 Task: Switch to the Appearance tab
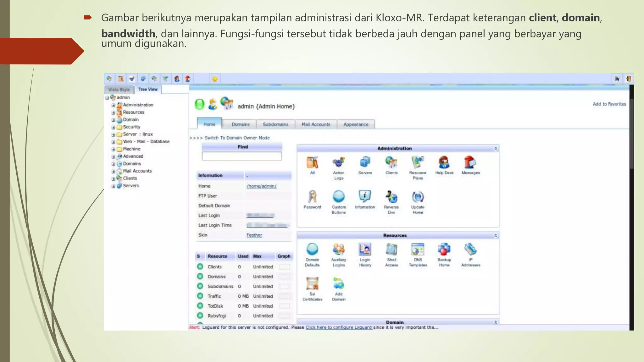pyautogui.click(x=356, y=124)
